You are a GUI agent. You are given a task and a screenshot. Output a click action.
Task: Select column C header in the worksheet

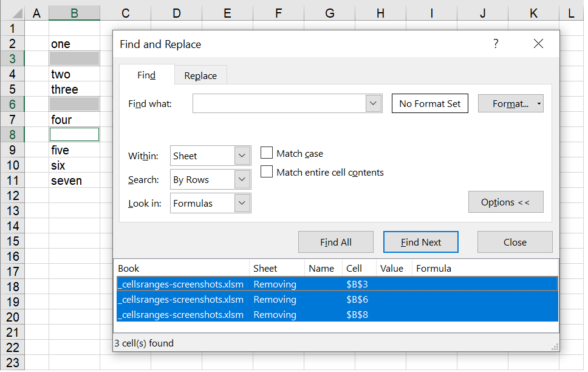tap(125, 13)
